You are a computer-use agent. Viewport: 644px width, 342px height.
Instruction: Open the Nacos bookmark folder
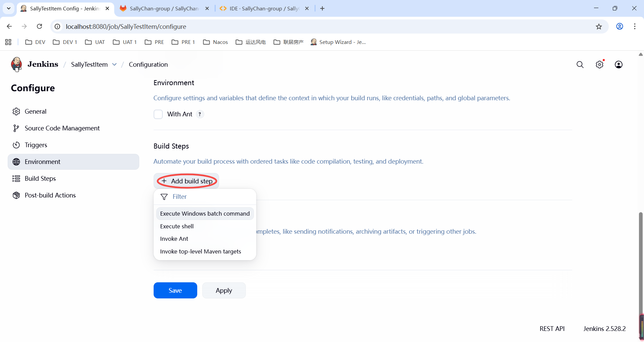pyautogui.click(x=216, y=42)
